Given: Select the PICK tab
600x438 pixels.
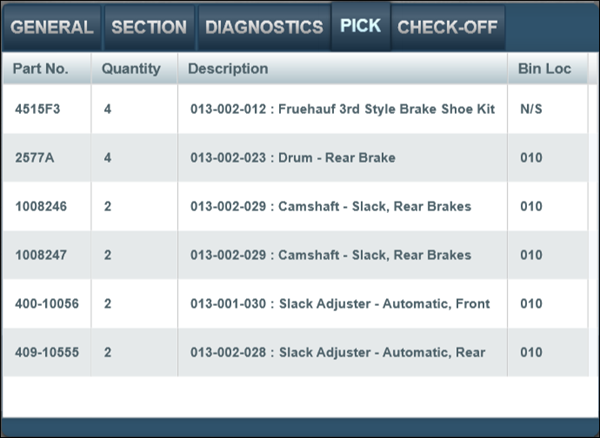Looking at the screenshot, I should pyautogui.click(x=360, y=25).
